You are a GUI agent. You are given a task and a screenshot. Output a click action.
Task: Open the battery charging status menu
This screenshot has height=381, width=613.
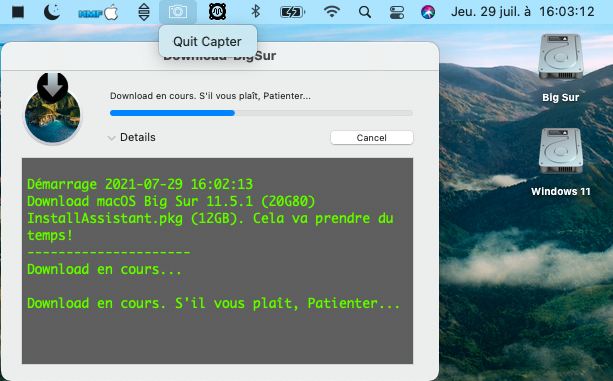(293, 12)
